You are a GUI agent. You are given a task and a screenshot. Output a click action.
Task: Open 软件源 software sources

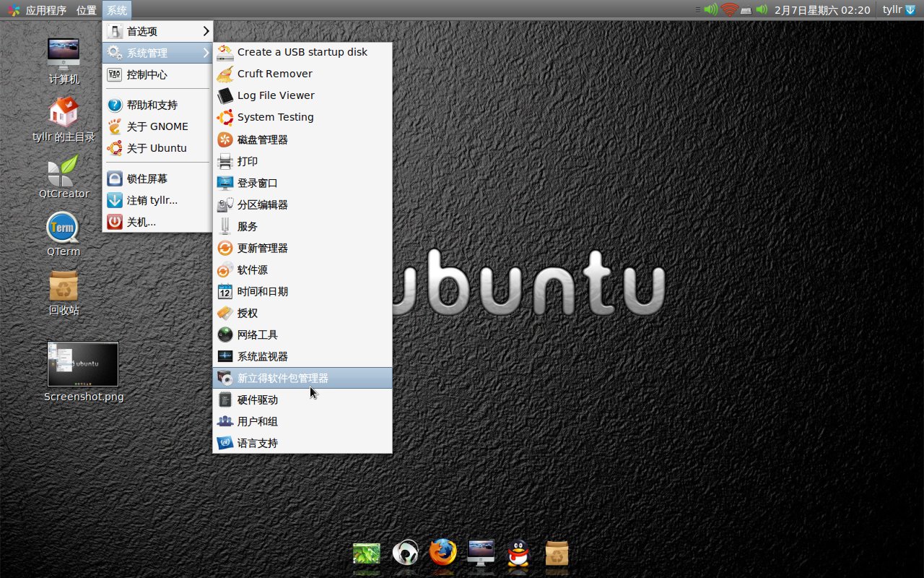click(302, 269)
